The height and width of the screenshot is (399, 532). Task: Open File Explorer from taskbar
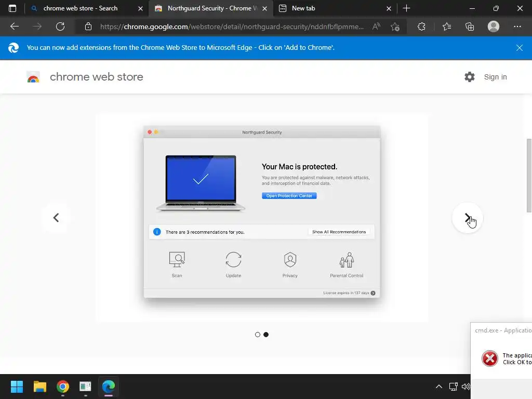click(x=39, y=387)
